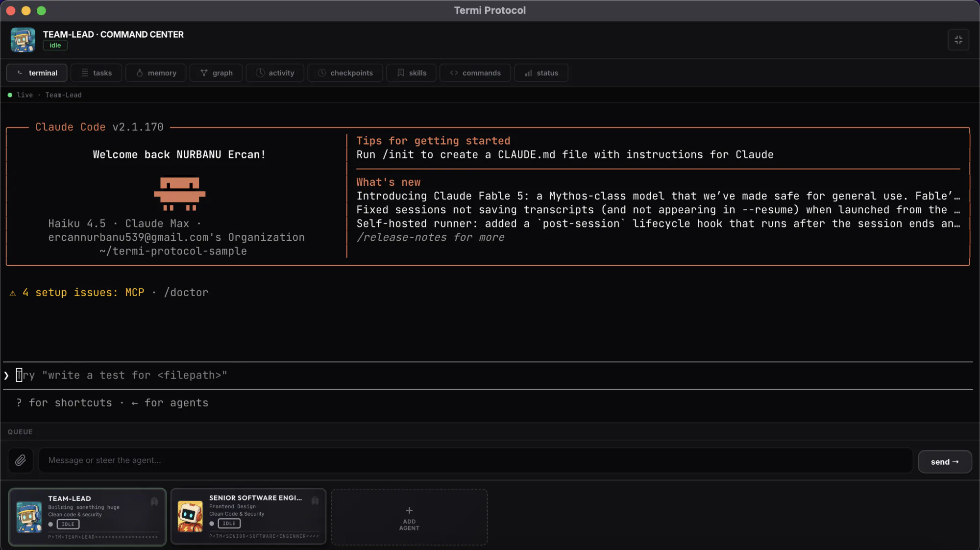Click the terminal tab's prompt icon
The image size is (980, 550).
point(20,73)
